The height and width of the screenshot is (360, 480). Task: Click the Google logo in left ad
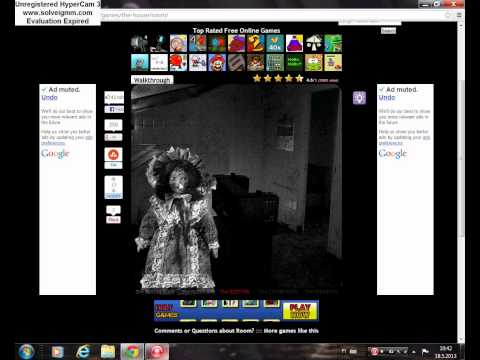(55, 154)
